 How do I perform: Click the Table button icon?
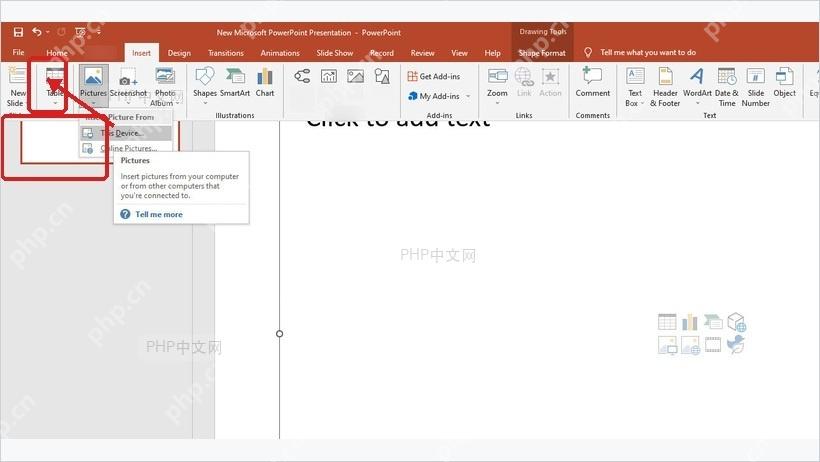pos(55,77)
